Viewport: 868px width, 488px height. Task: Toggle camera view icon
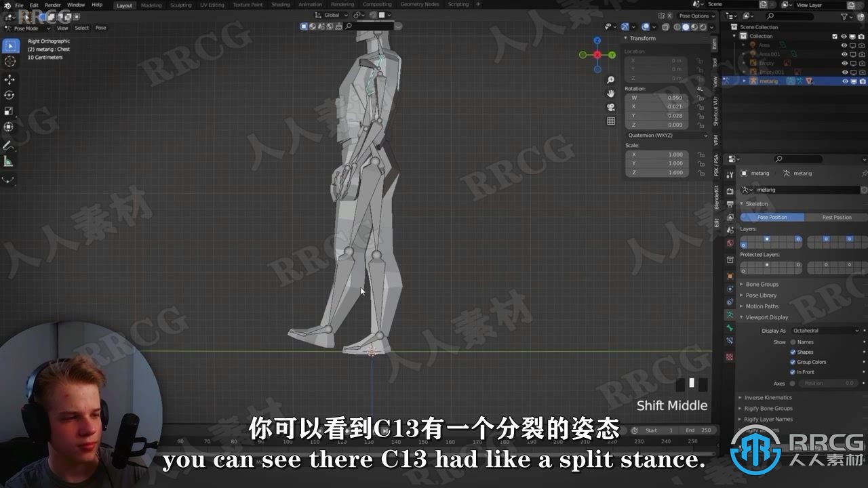(611, 107)
